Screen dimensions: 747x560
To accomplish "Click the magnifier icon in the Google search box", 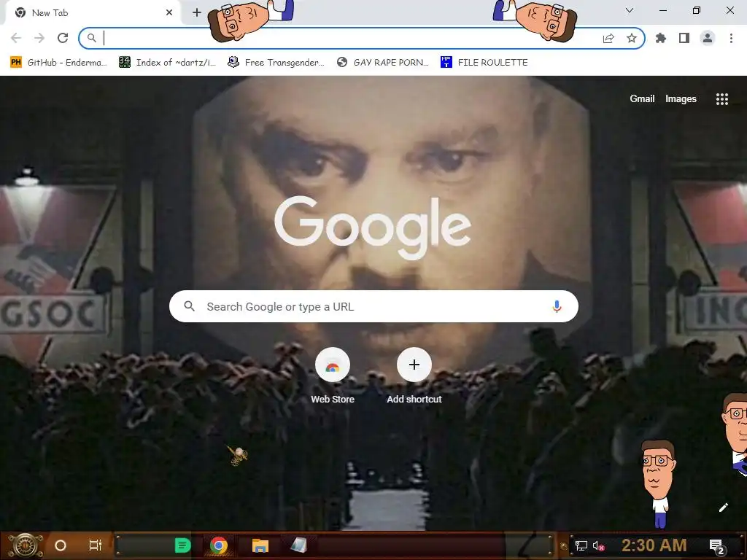I will (x=189, y=306).
